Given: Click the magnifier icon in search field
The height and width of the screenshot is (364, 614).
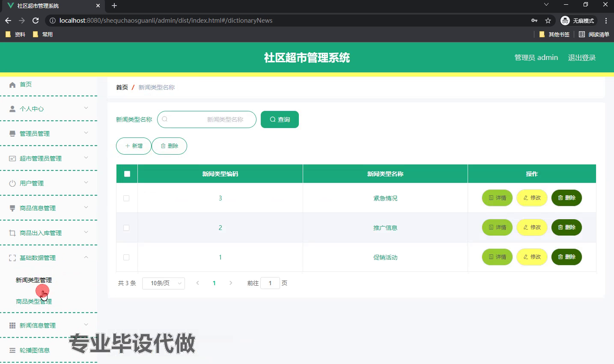Looking at the screenshot, I should [165, 119].
